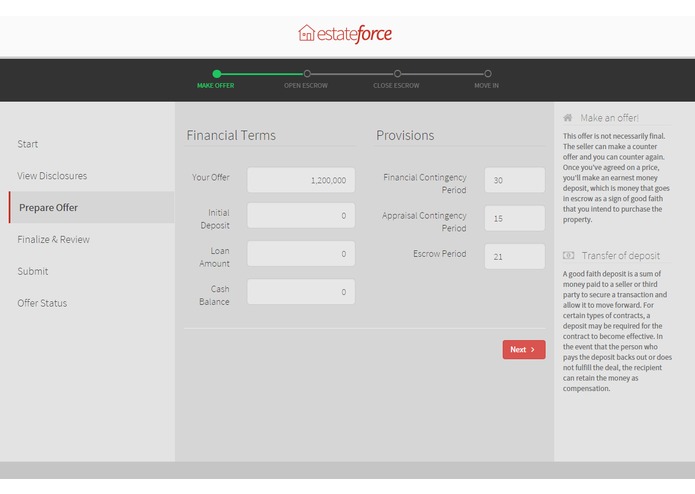Click the Cash Balance label
This screenshot has width=695, height=494.
[x=214, y=295]
